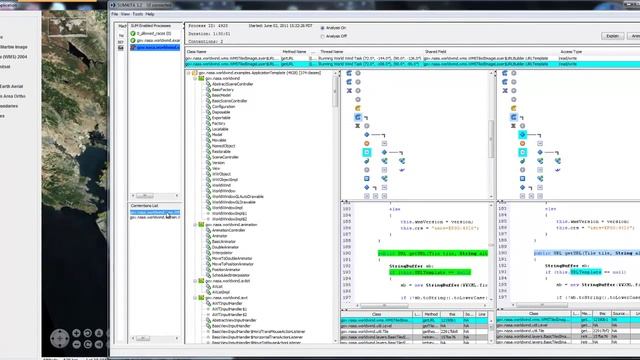Viewport: 640px width, 360px height.
Task: Click purple bird-shaped node in left graph pane
Action: click(402, 170)
